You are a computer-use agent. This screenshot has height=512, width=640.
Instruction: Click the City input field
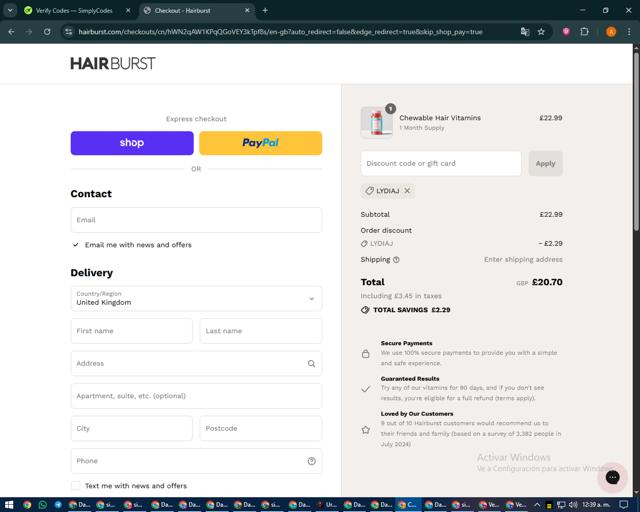[x=131, y=428]
